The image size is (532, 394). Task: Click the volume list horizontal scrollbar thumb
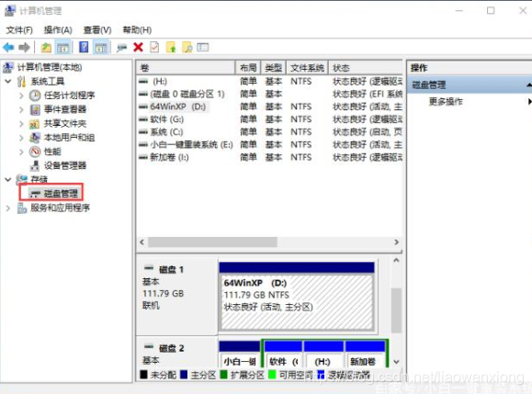(x=213, y=242)
